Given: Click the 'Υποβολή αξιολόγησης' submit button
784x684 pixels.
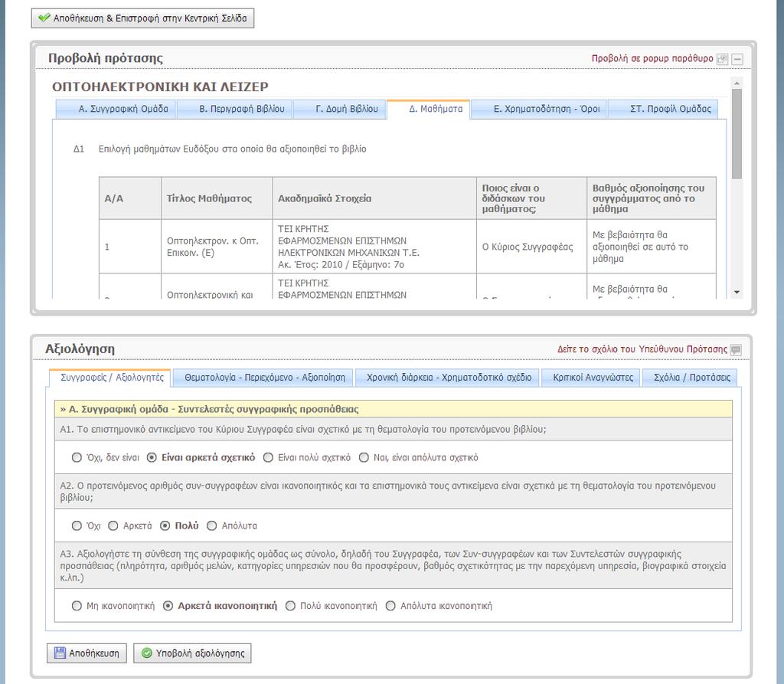Looking at the screenshot, I should point(192,653).
